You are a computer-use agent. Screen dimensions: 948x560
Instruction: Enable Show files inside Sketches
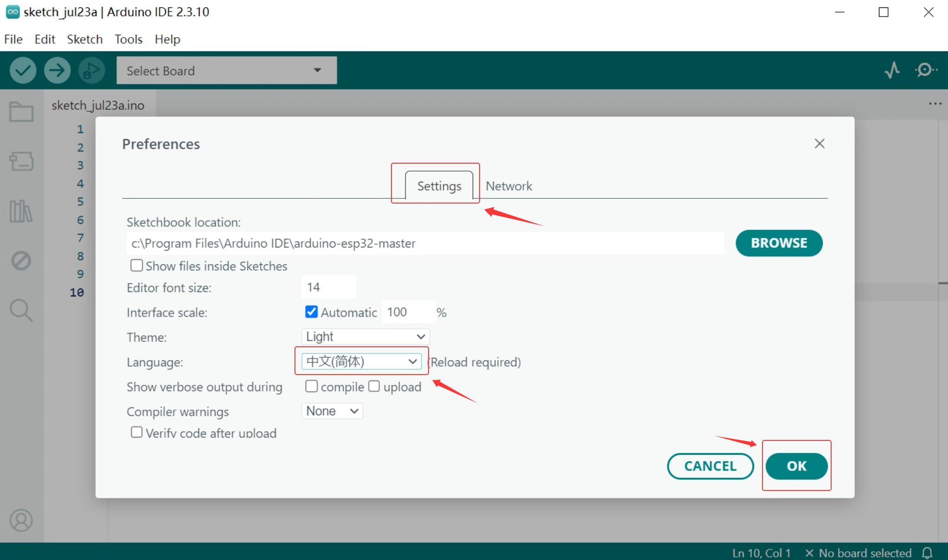click(x=136, y=266)
